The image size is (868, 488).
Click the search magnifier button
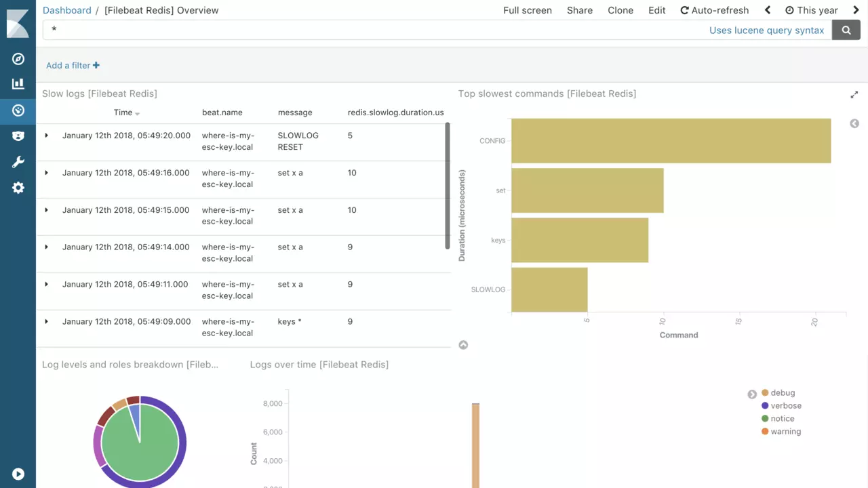[846, 30]
